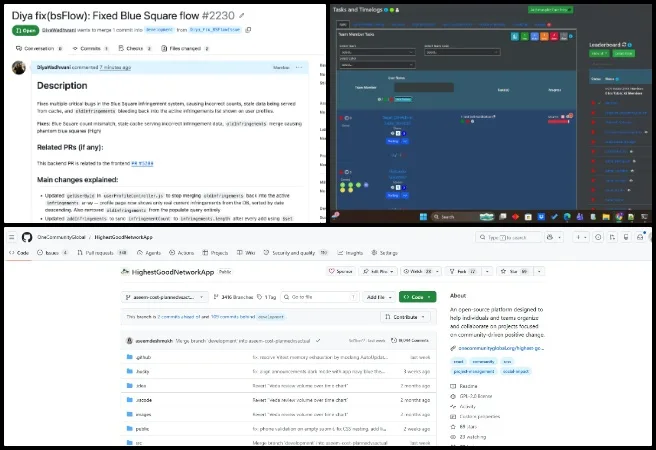
Task: Open the Add file dropdown
Action: 379,297
